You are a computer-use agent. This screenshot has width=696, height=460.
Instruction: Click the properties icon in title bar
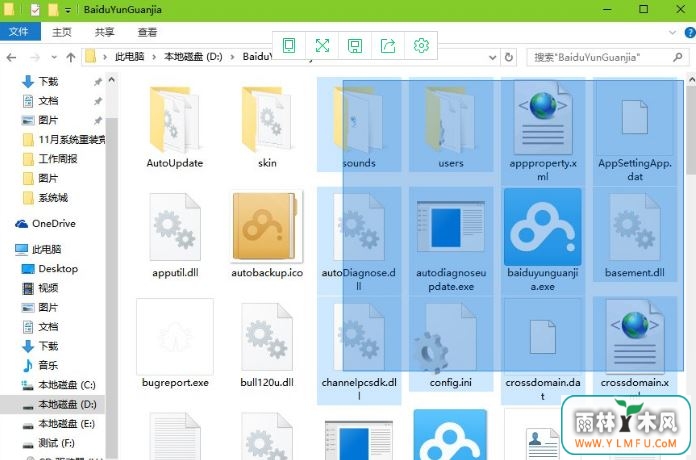point(35,9)
